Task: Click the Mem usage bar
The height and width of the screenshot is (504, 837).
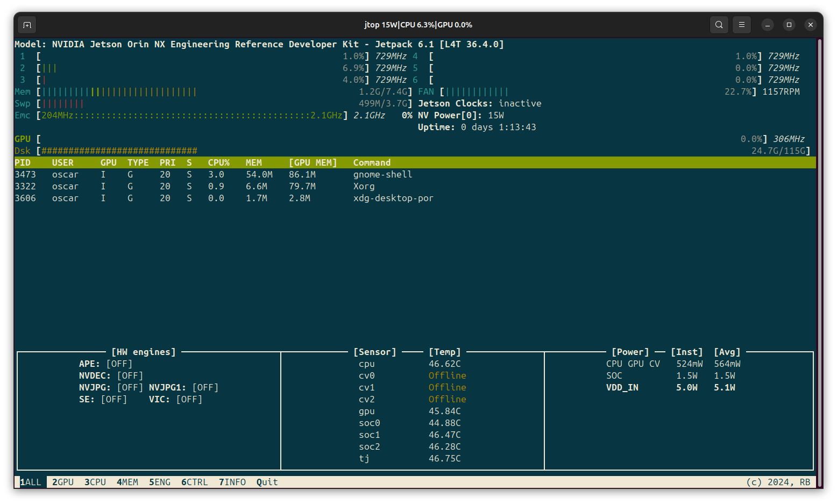Action: coord(224,91)
